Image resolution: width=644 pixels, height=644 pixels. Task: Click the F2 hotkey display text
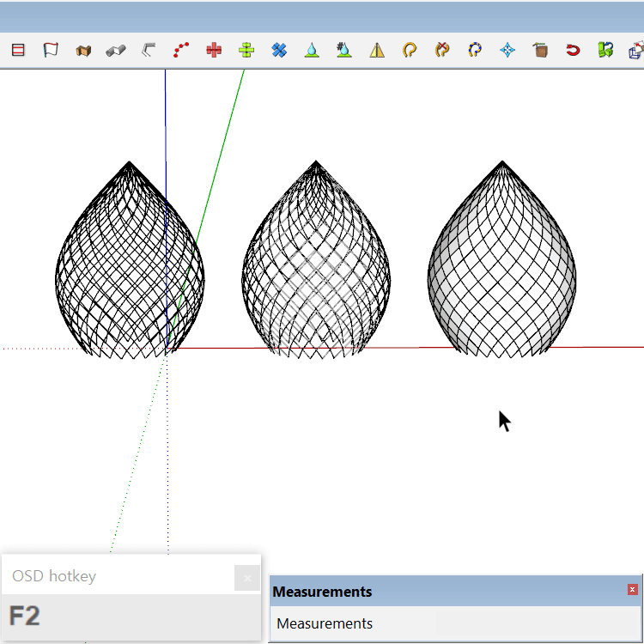point(25,616)
